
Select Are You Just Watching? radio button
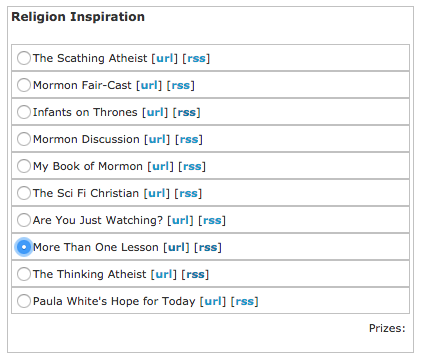(x=24, y=220)
